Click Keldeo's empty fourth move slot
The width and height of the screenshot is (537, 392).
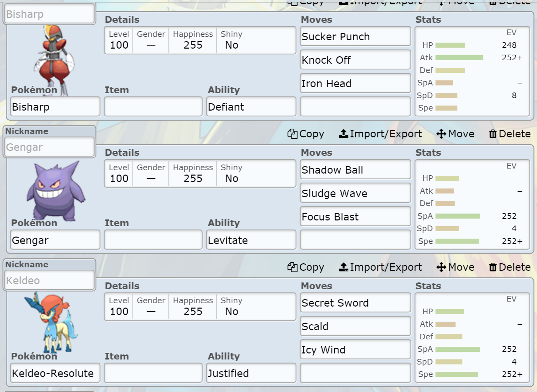(x=355, y=373)
